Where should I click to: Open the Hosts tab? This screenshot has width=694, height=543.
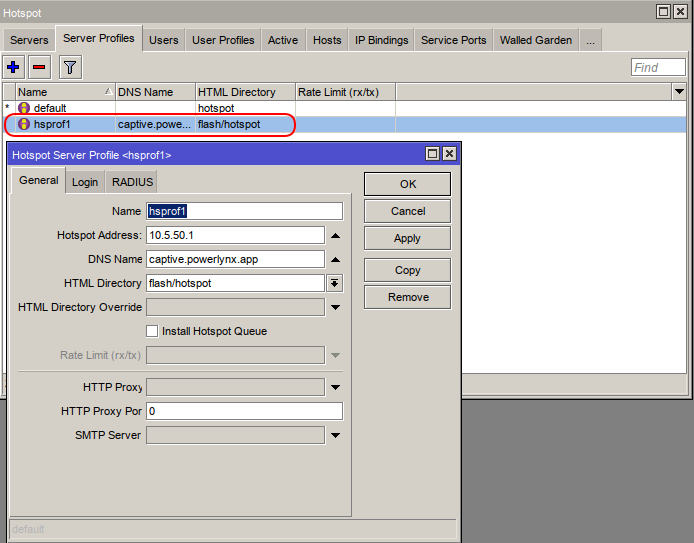coord(327,40)
